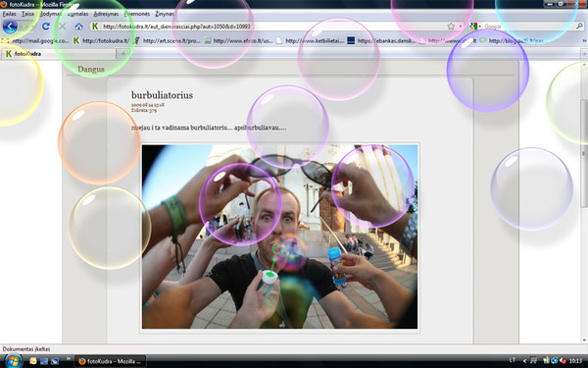Expand the quick launch overflow chevron
This screenshot has height=368, width=588.
69,359
